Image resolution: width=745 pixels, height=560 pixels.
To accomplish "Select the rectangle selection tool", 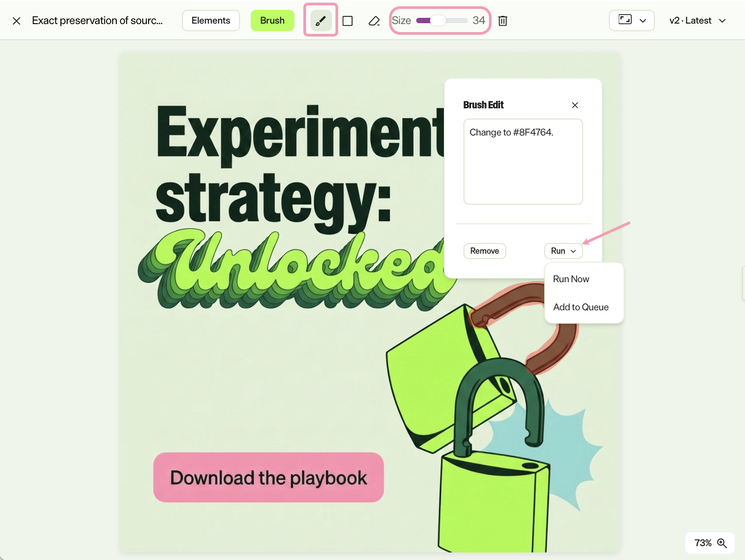I will coord(348,21).
